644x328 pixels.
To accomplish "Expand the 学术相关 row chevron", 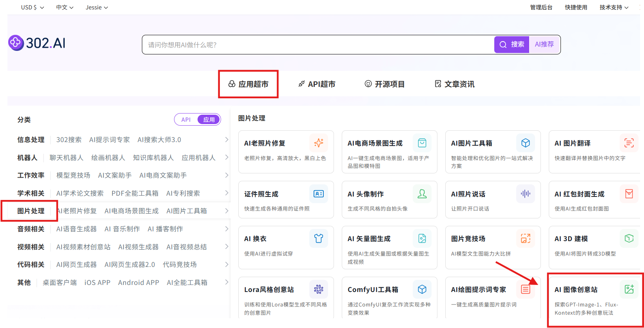I will coord(227,193).
